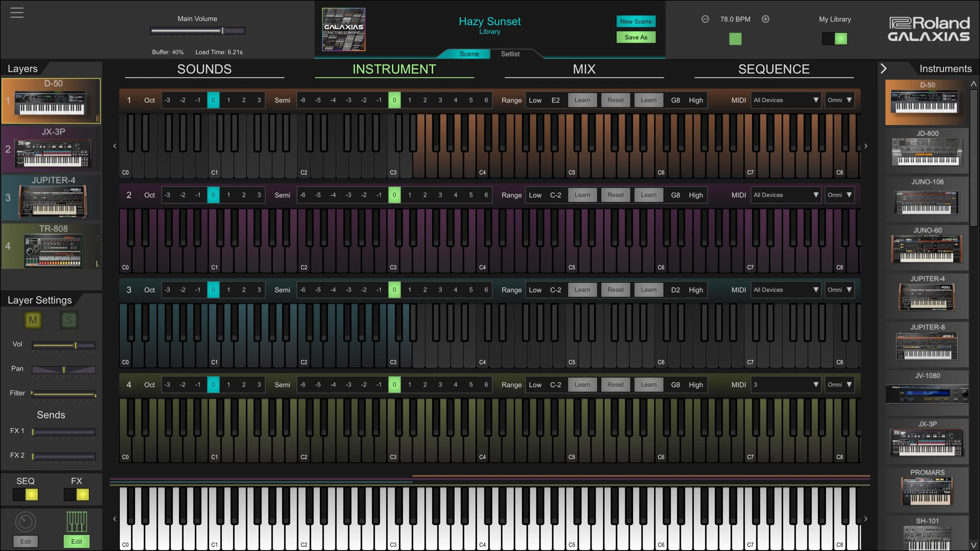Click the New Scene button

[635, 21]
